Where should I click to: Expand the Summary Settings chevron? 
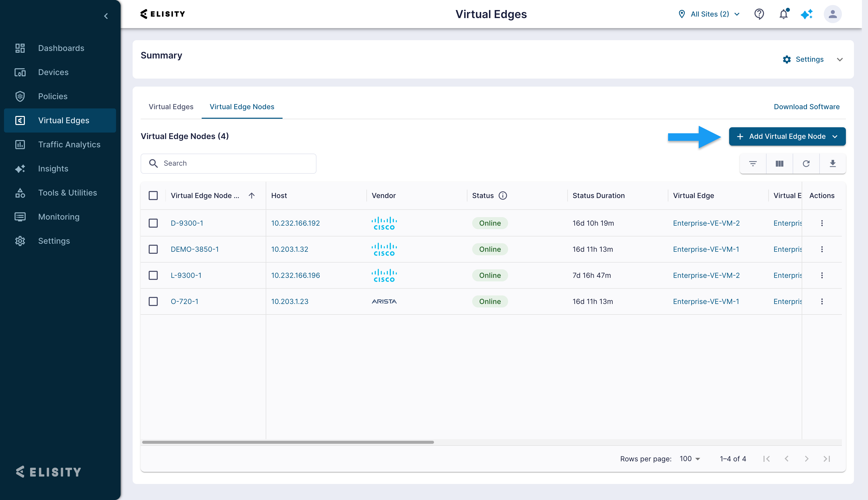tap(839, 59)
